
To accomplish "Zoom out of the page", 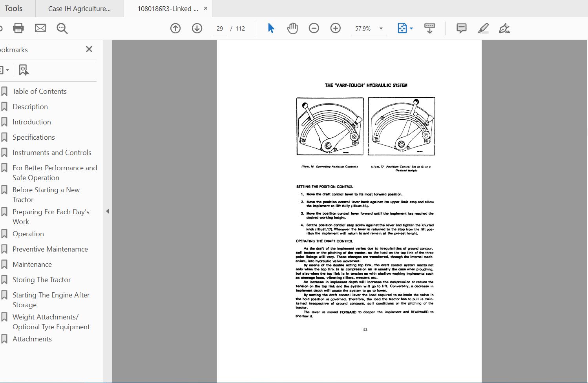I will click(314, 28).
